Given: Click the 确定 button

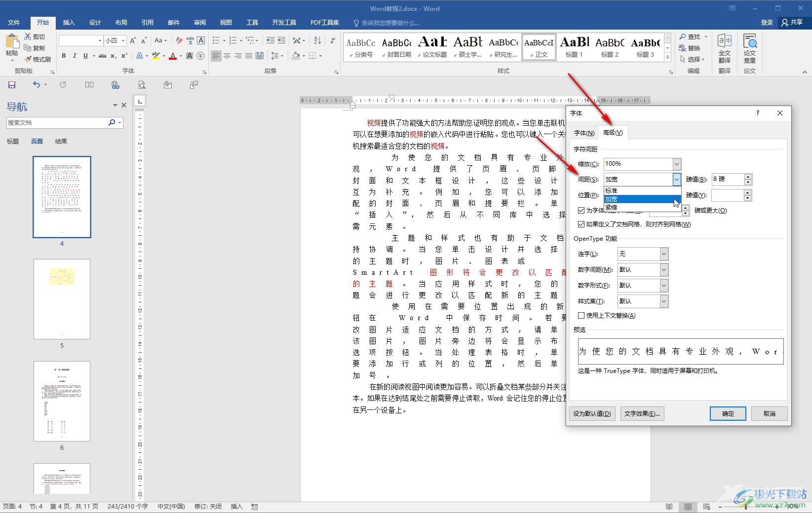Looking at the screenshot, I should (x=728, y=414).
